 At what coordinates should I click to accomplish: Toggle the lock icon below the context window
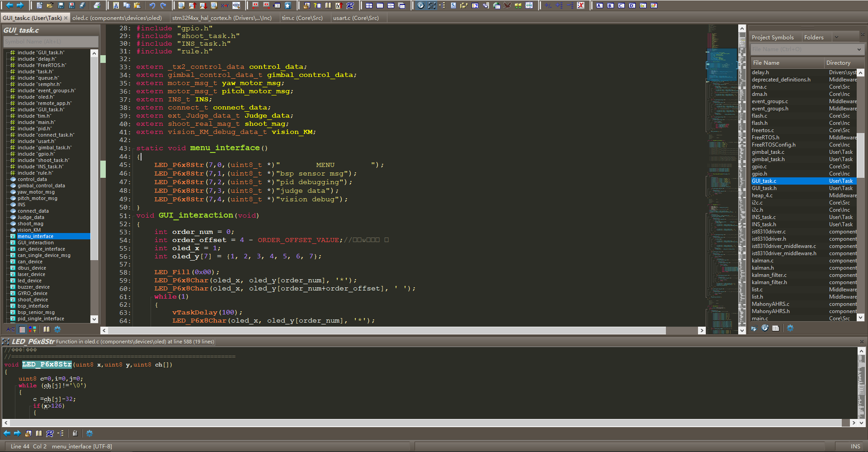[75, 433]
